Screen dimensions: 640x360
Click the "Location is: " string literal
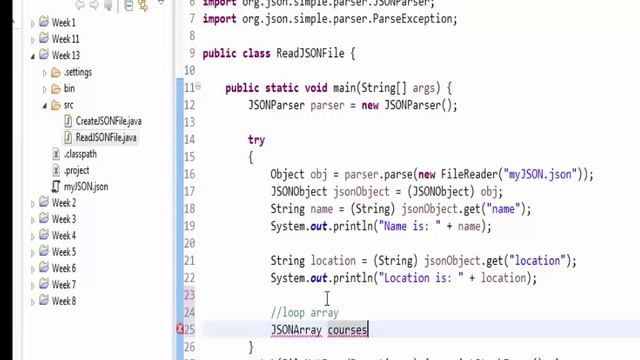click(421, 278)
